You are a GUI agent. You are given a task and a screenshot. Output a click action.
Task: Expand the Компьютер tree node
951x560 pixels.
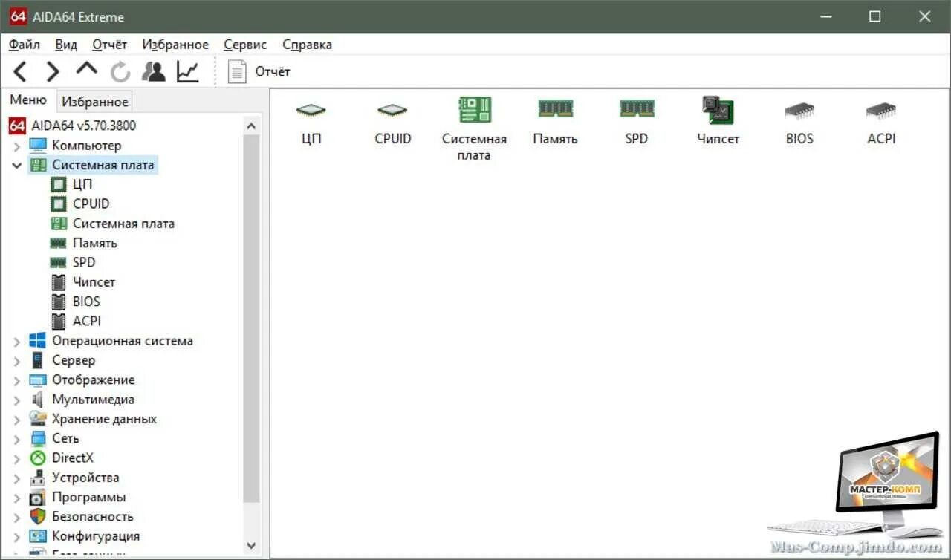click(x=16, y=146)
